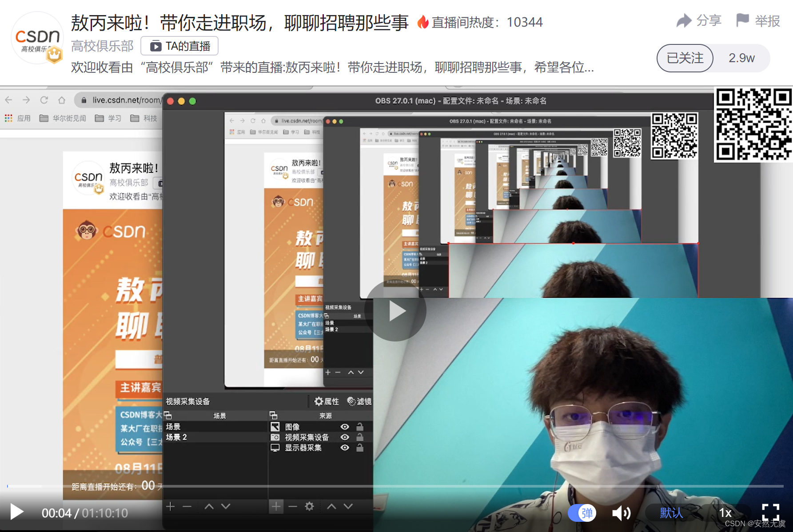The height and width of the screenshot is (532, 793).
Task: Enter fullscreen mode on the player
Action: point(770,512)
